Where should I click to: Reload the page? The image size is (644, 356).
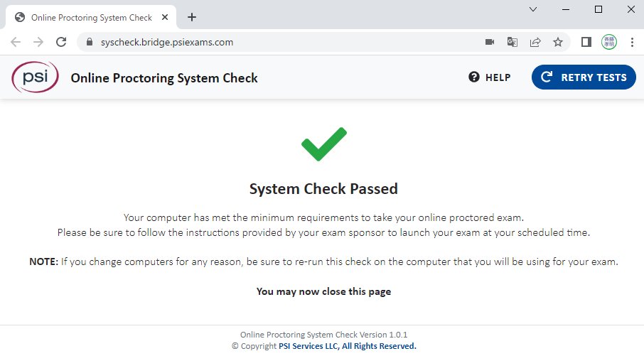(x=62, y=42)
